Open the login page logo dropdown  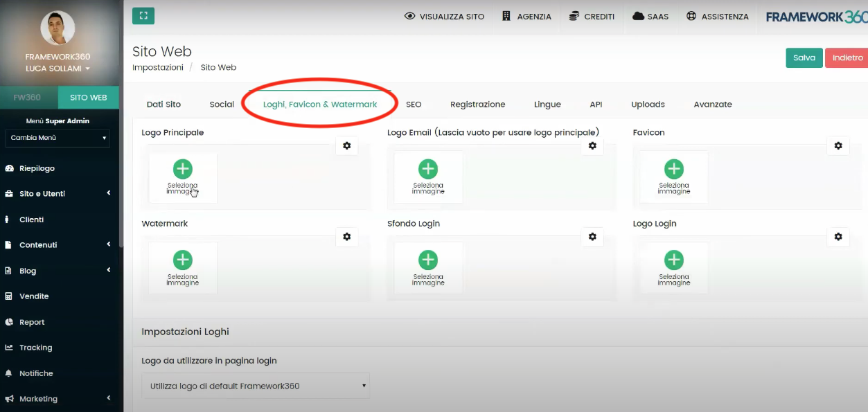tap(256, 386)
